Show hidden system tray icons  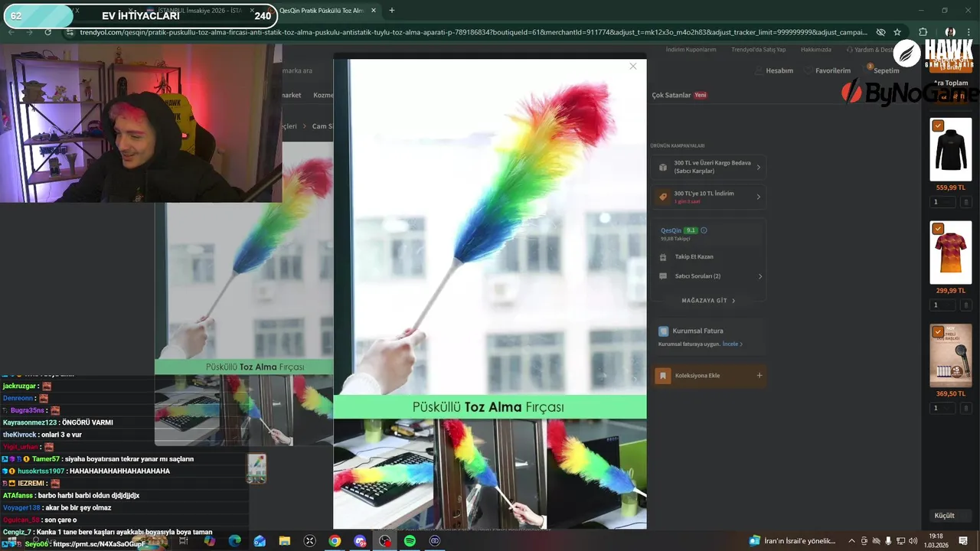click(851, 541)
